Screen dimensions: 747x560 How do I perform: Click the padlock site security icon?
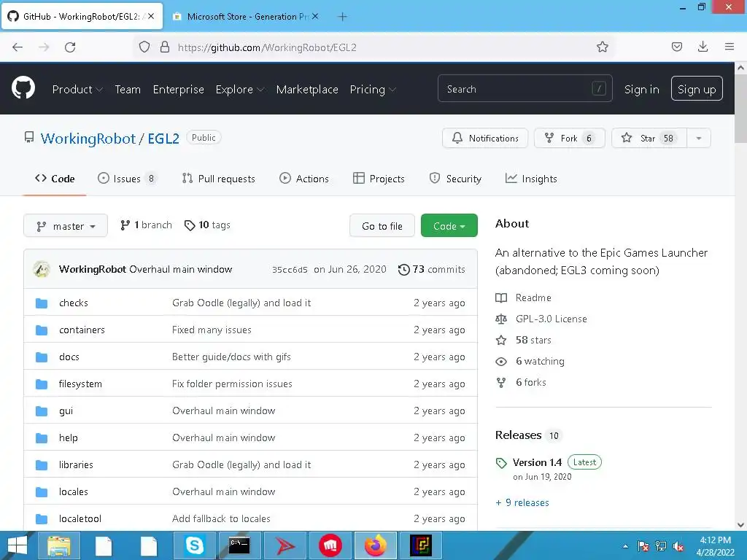point(165,47)
